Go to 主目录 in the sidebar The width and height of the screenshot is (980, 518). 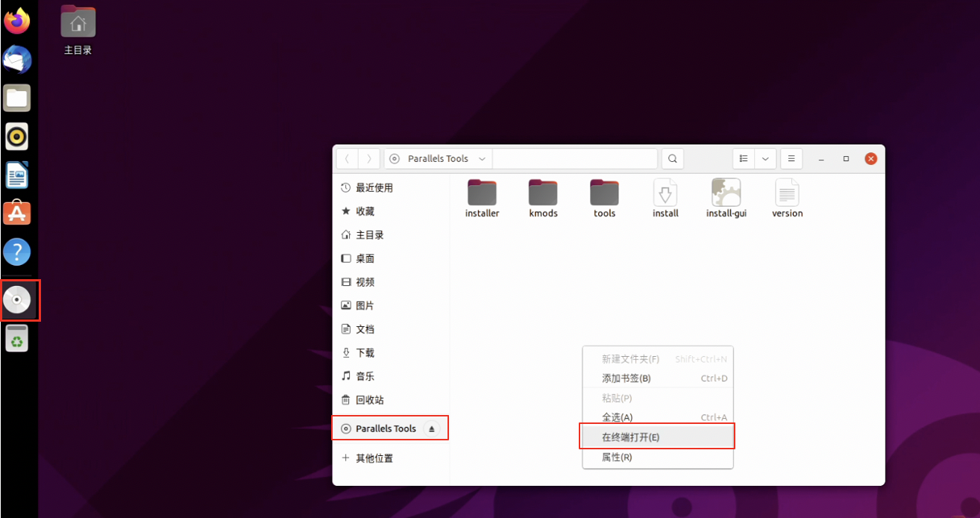[x=391, y=234]
